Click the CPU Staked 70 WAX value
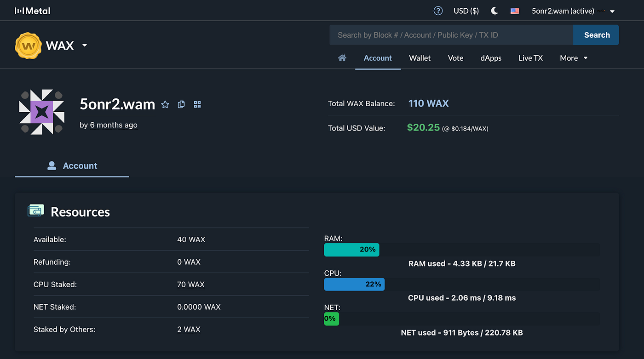Image resolution: width=644 pixels, height=359 pixels. [191, 285]
